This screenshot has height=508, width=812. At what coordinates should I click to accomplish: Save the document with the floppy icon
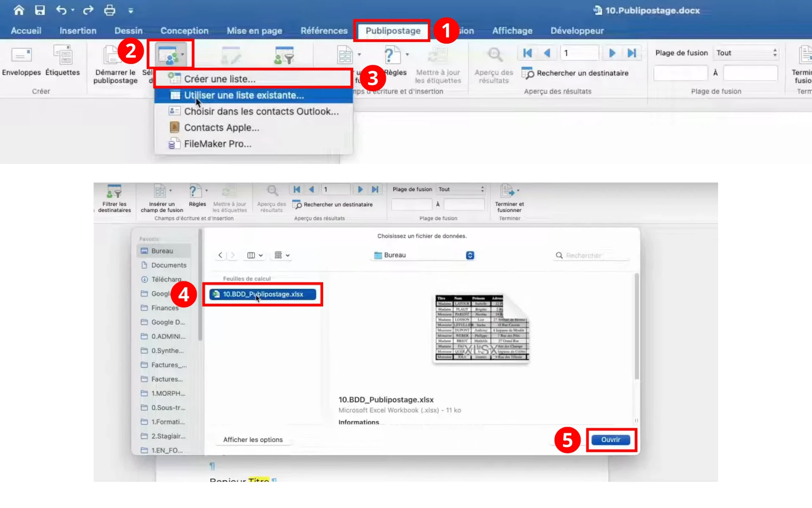pyautogui.click(x=40, y=10)
